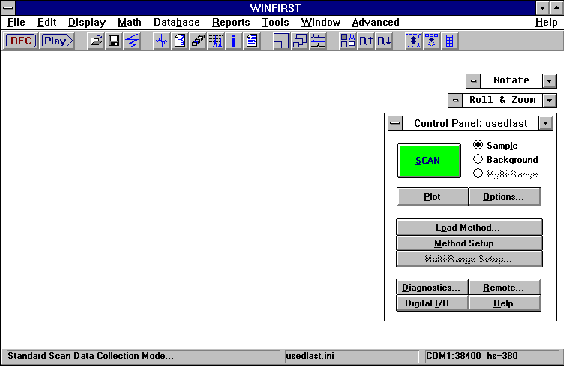Screen dimensions: 564x366
Task: Click the blue spectrum peak waveform icon
Action: 162,41
